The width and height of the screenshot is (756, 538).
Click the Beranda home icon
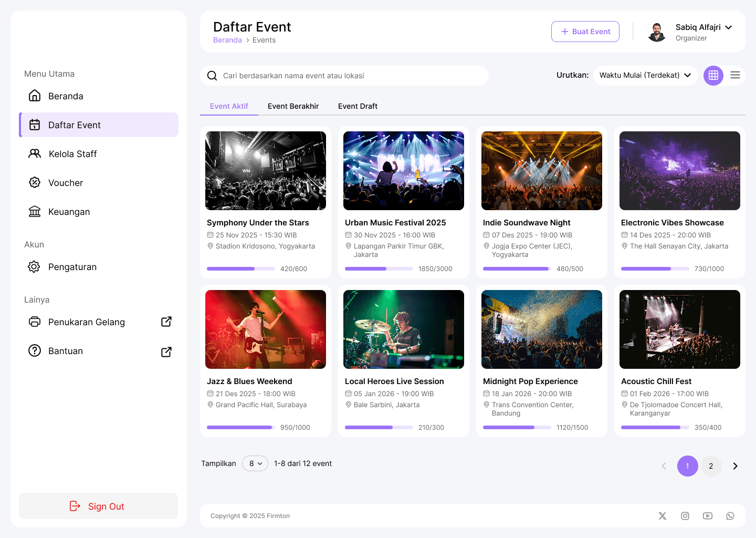pos(35,96)
